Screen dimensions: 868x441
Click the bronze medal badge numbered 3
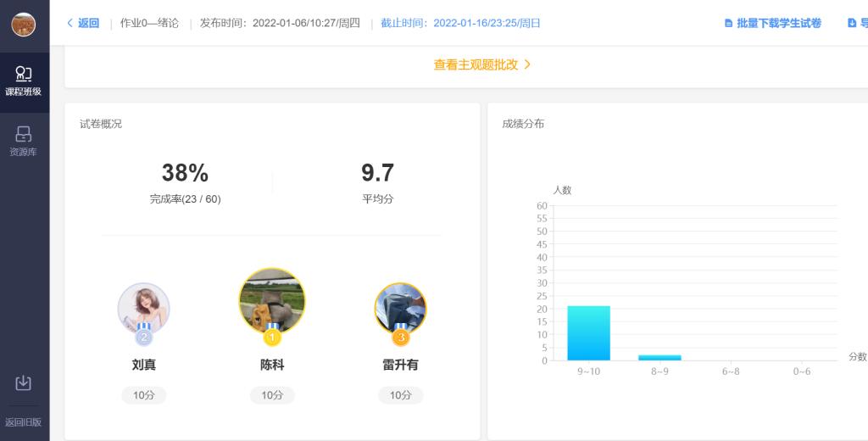(x=401, y=337)
